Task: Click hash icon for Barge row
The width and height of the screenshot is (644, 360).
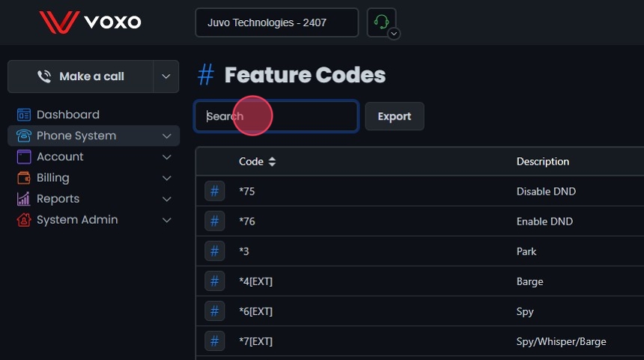Action: pos(215,281)
